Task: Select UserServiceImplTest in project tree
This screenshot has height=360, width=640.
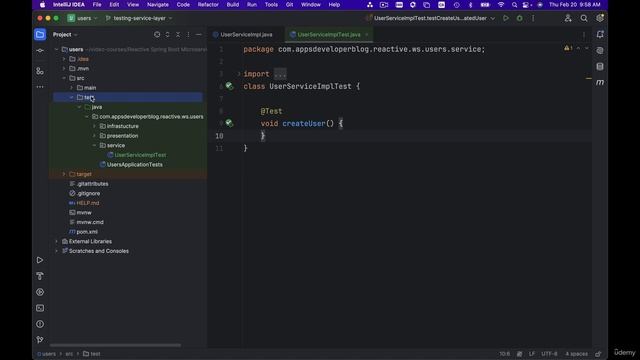Action: point(140,155)
